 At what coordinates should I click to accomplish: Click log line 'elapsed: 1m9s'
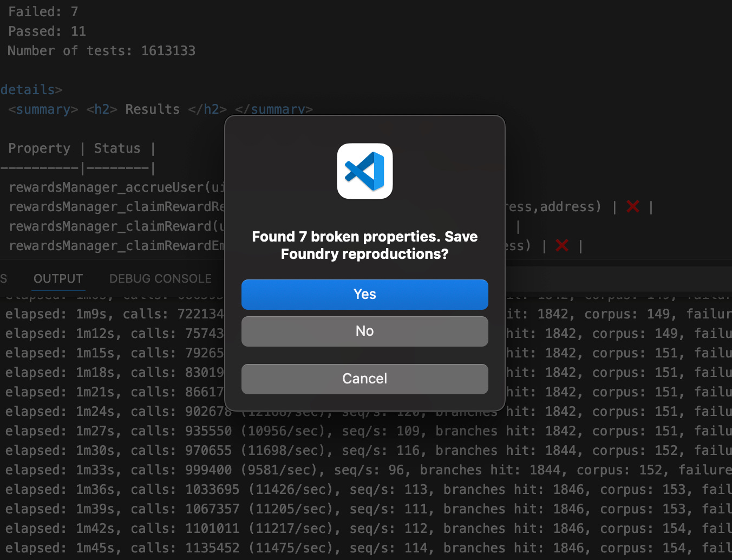point(368,314)
